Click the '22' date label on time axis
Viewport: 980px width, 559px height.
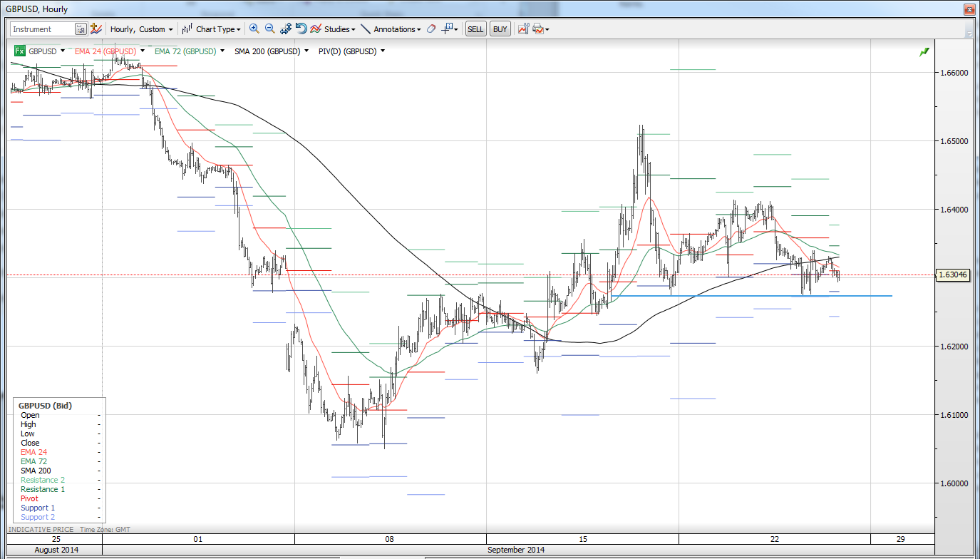(775, 539)
